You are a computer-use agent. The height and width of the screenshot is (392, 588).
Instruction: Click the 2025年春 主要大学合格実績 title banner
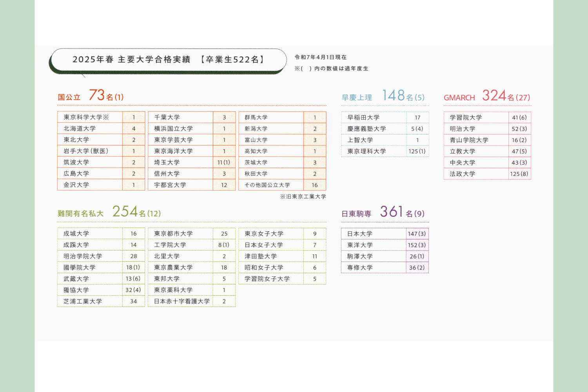click(x=169, y=60)
